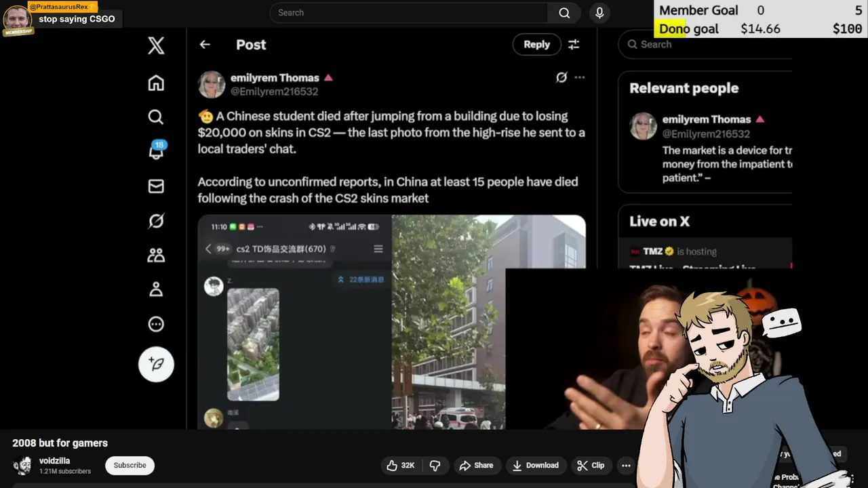Subscribe to voidzilla channel
This screenshot has height=488, width=868.
[130, 466]
